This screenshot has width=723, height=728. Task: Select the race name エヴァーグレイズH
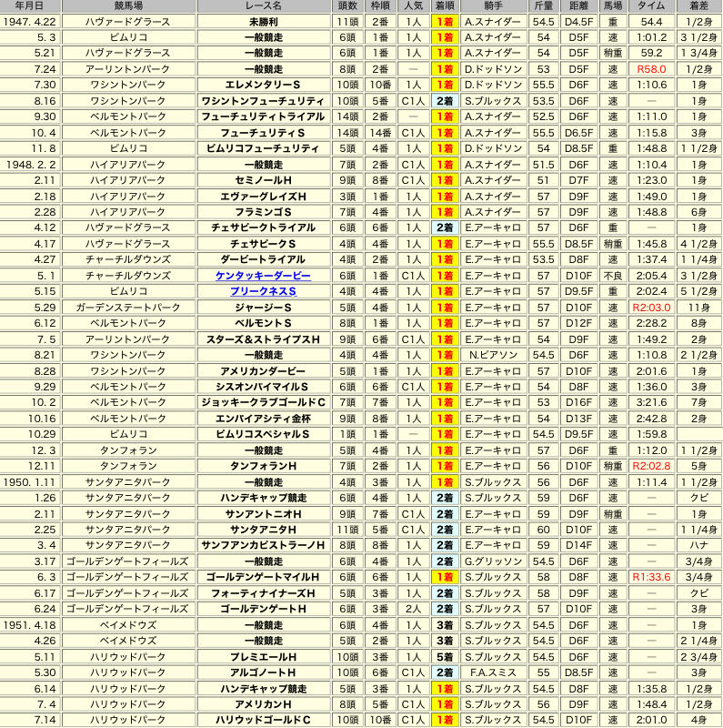[x=263, y=197]
